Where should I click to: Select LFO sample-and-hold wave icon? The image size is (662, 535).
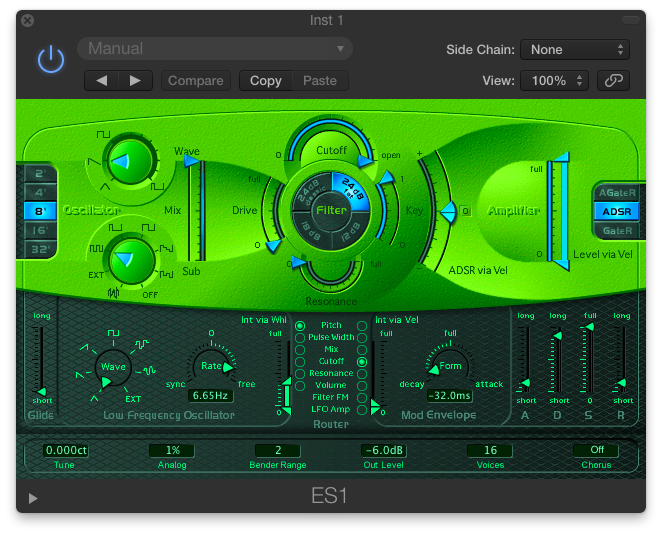[142, 344]
